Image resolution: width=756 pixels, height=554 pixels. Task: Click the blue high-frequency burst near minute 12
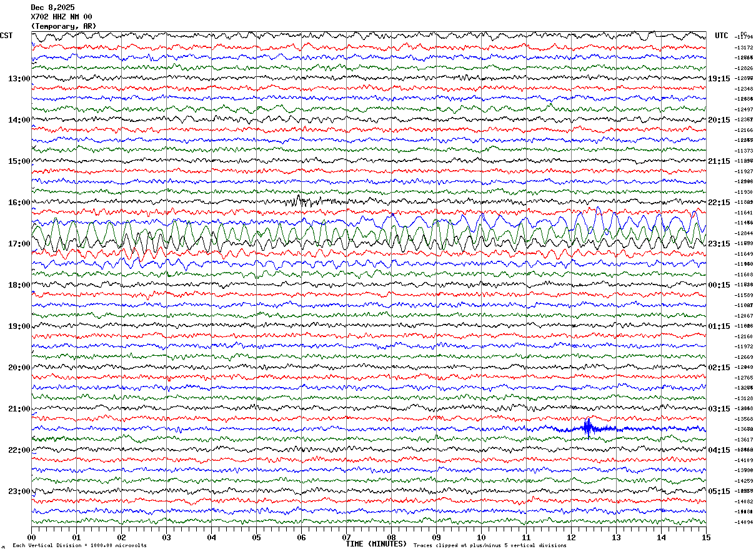(588, 428)
